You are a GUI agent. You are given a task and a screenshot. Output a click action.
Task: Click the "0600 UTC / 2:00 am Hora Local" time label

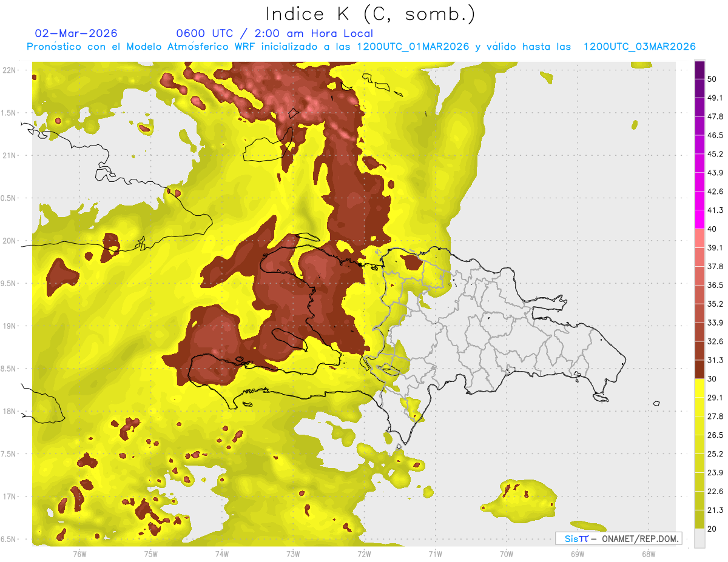coord(275,33)
